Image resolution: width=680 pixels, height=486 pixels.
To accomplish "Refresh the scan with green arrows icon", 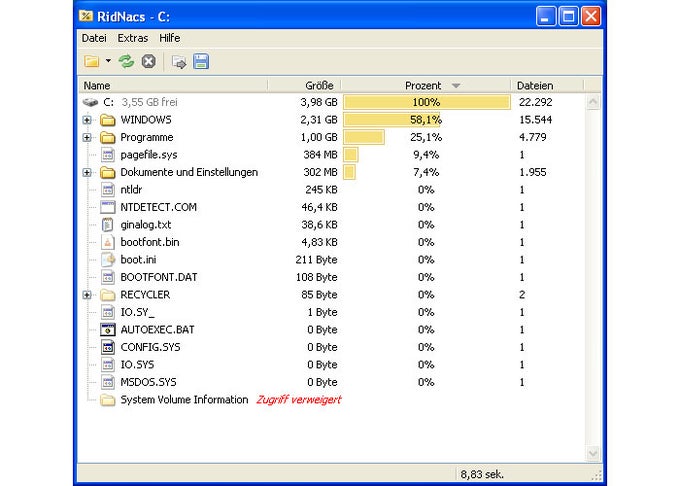I will (127, 62).
